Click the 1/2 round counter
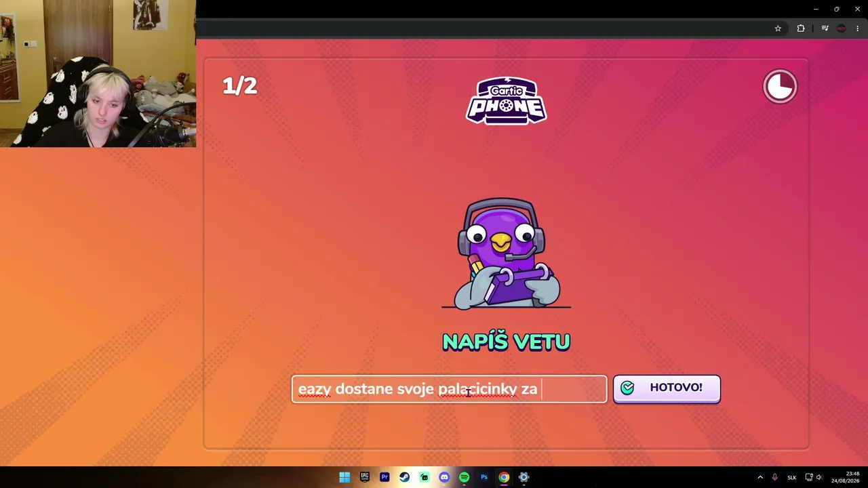The width and height of the screenshot is (868, 488). coord(240,86)
